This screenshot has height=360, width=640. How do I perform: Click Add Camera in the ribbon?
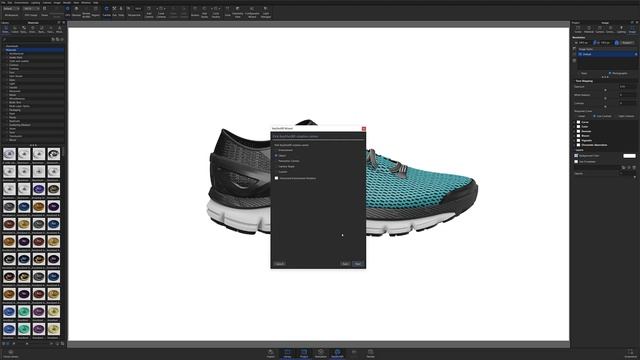(149, 11)
